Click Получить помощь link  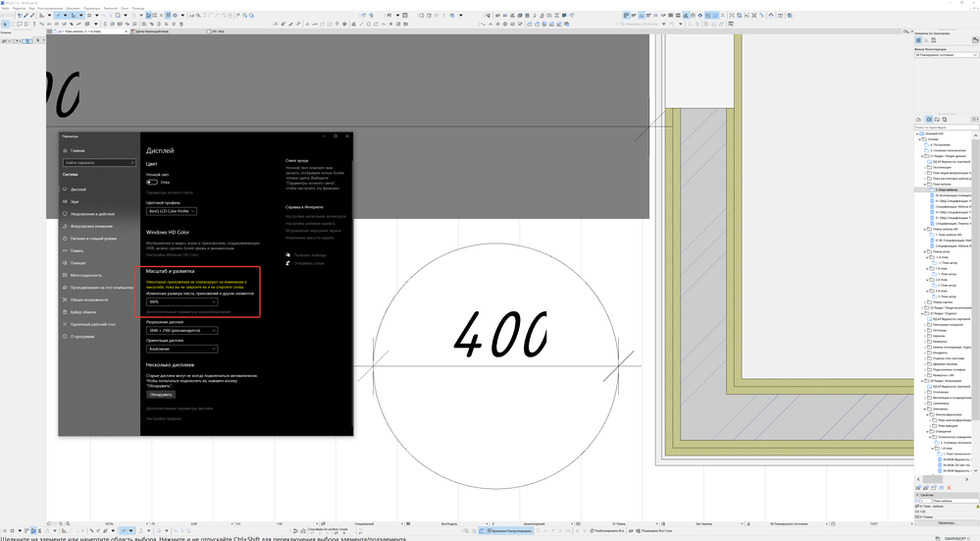306,255
